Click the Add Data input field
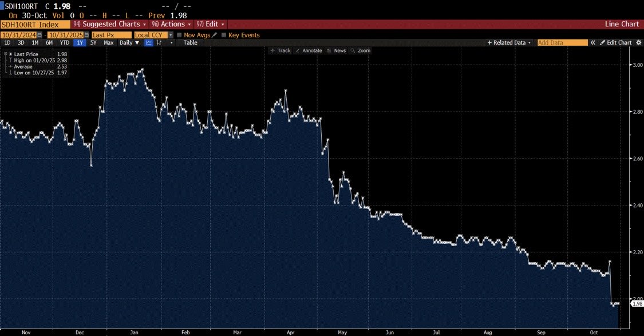The width and height of the screenshot is (644, 336). (563, 43)
